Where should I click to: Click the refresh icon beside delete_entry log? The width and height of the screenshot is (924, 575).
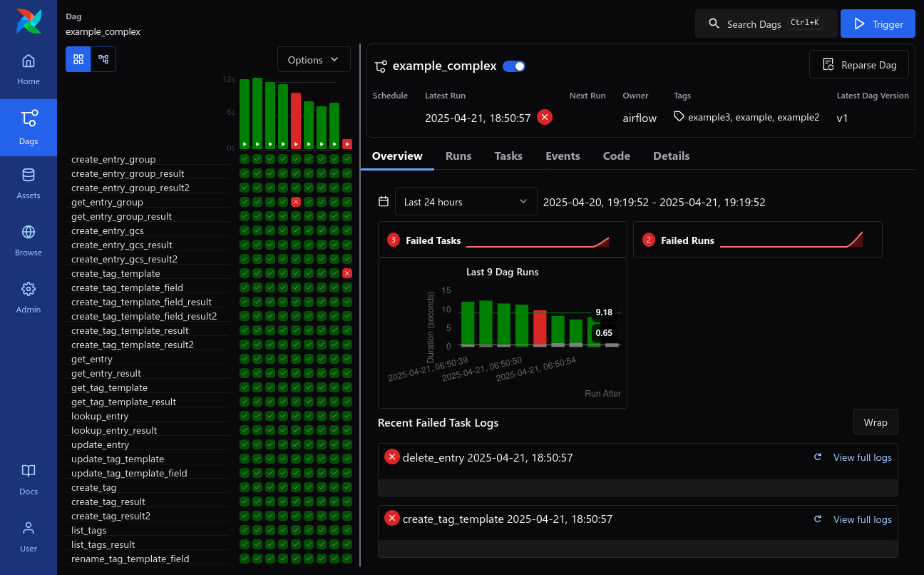(817, 457)
